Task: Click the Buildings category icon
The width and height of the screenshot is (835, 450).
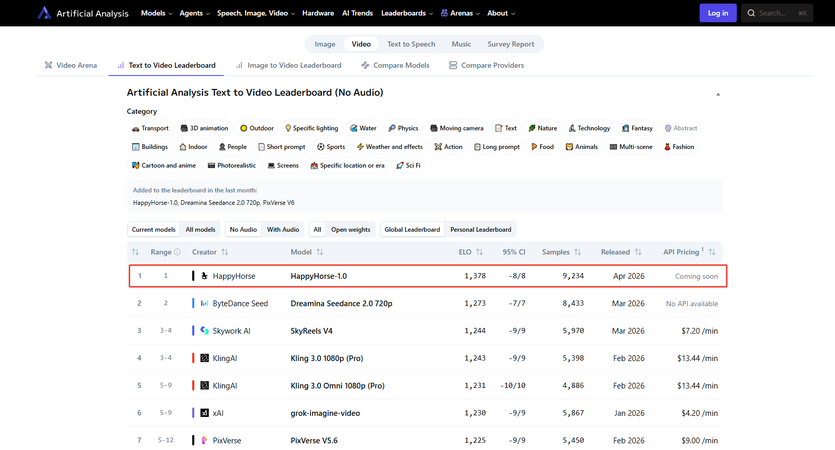Action: pos(135,147)
